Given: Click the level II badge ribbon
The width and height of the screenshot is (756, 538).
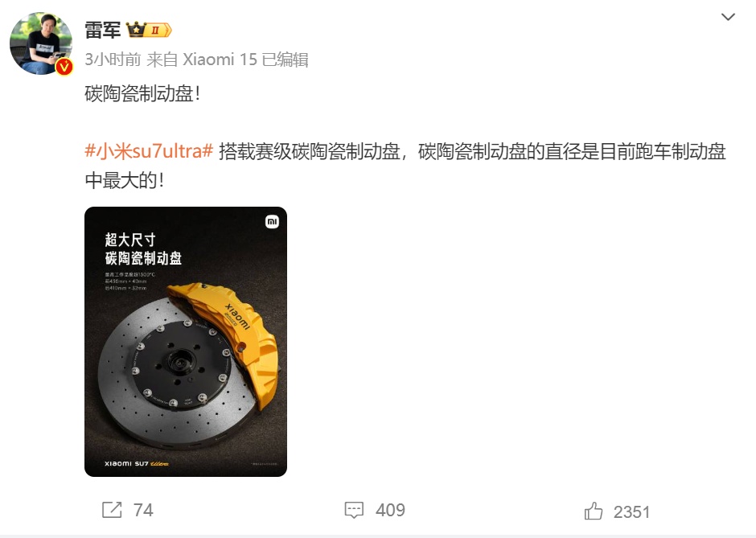Looking at the screenshot, I should tap(158, 30).
